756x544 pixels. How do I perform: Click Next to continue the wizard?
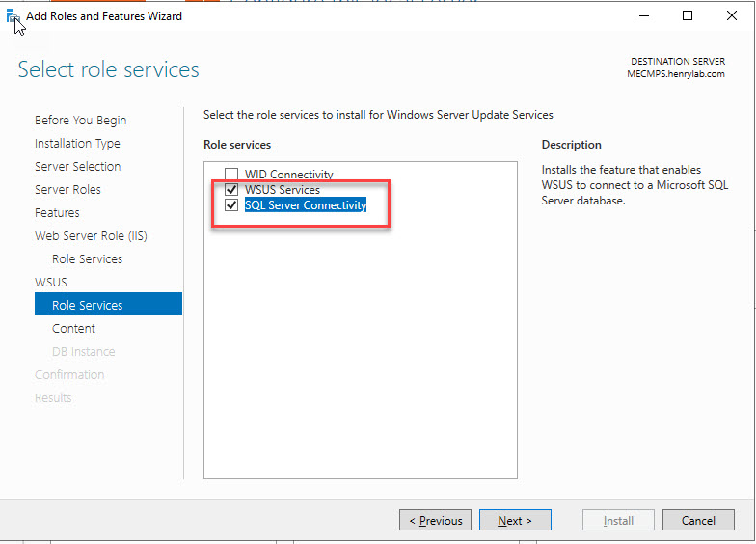pyautogui.click(x=514, y=521)
